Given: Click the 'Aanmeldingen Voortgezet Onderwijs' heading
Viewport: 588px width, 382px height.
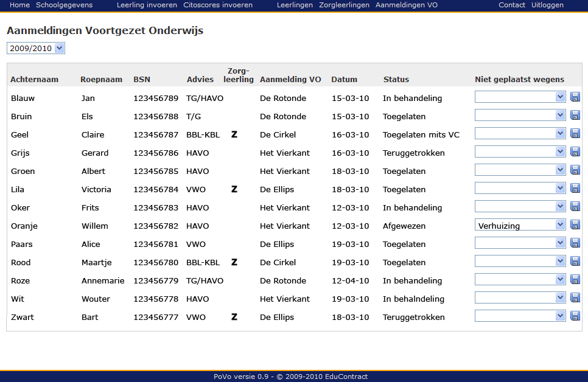Looking at the screenshot, I should [x=105, y=30].
